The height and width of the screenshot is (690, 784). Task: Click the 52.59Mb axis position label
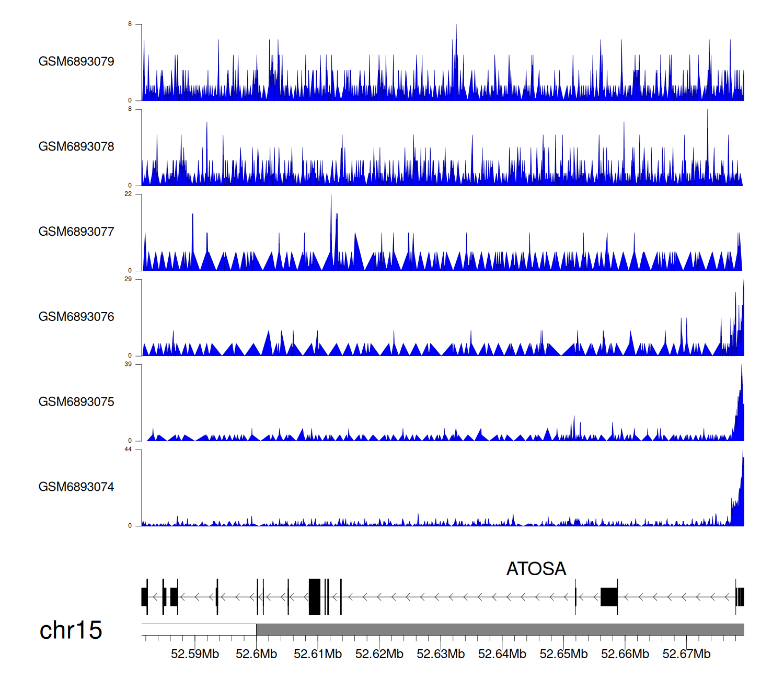(x=195, y=654)
